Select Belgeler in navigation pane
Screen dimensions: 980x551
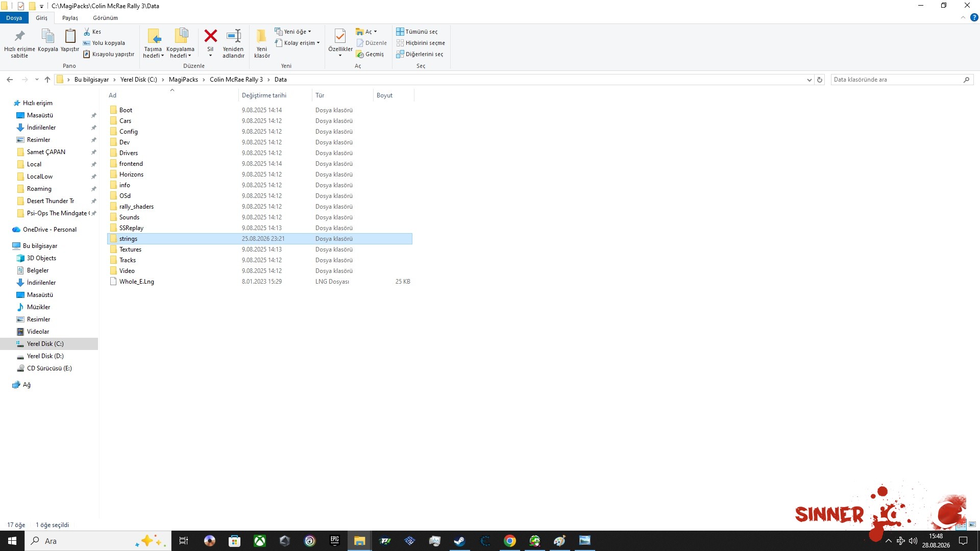[37, 270]
